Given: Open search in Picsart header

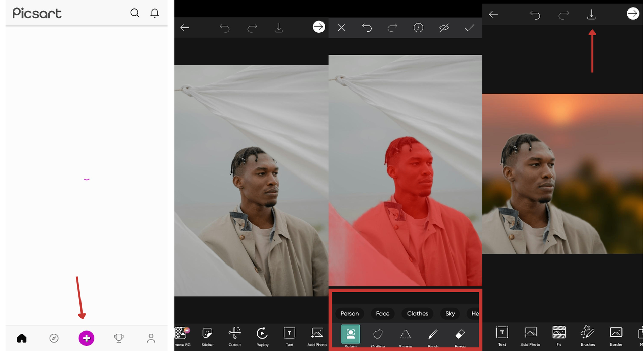Looking at the screenshot, I should (135, 13).
